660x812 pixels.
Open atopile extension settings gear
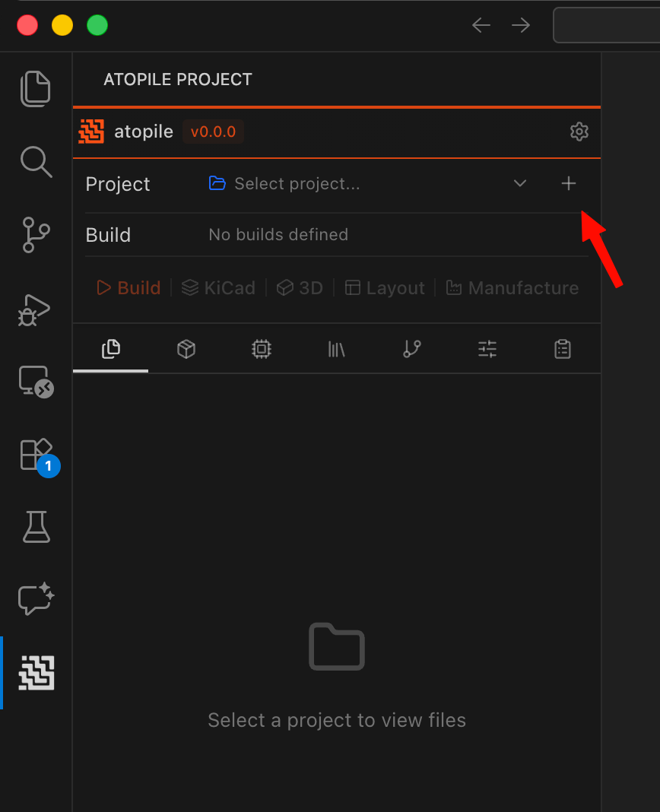coord(579,131)
